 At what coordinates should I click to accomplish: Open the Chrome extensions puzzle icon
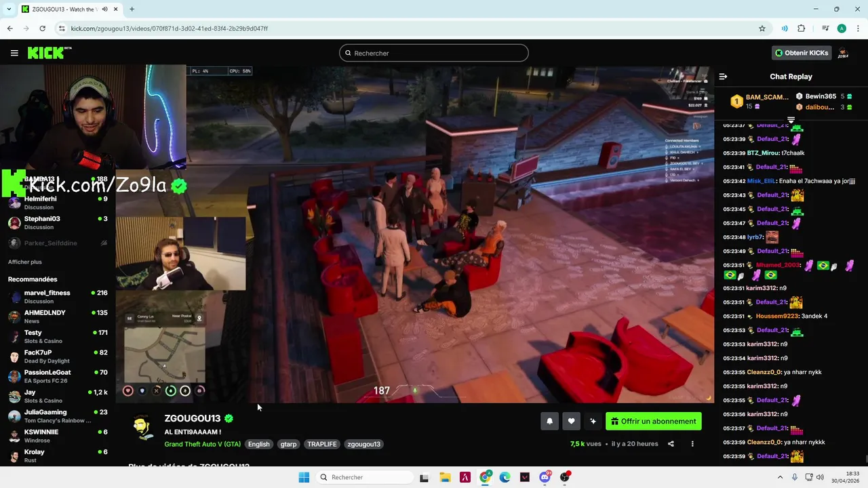802,28
